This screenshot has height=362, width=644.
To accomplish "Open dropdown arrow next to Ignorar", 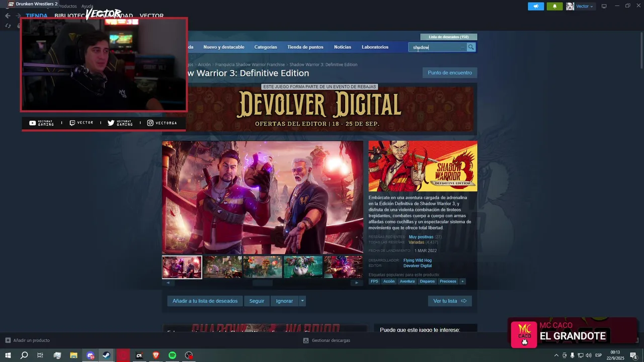I will (302, 301).
